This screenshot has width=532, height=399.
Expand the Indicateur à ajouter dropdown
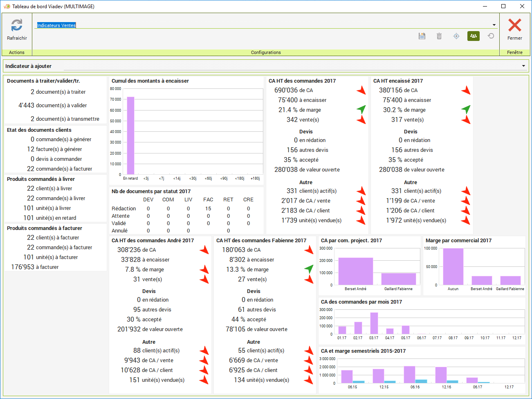(x=523, y=66)
